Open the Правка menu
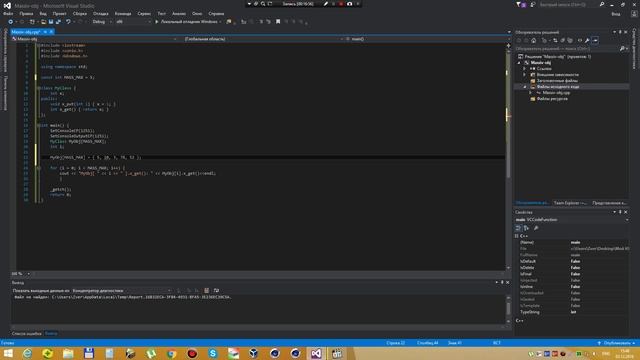Screen dimensions: 640x360 coord(26,13)
